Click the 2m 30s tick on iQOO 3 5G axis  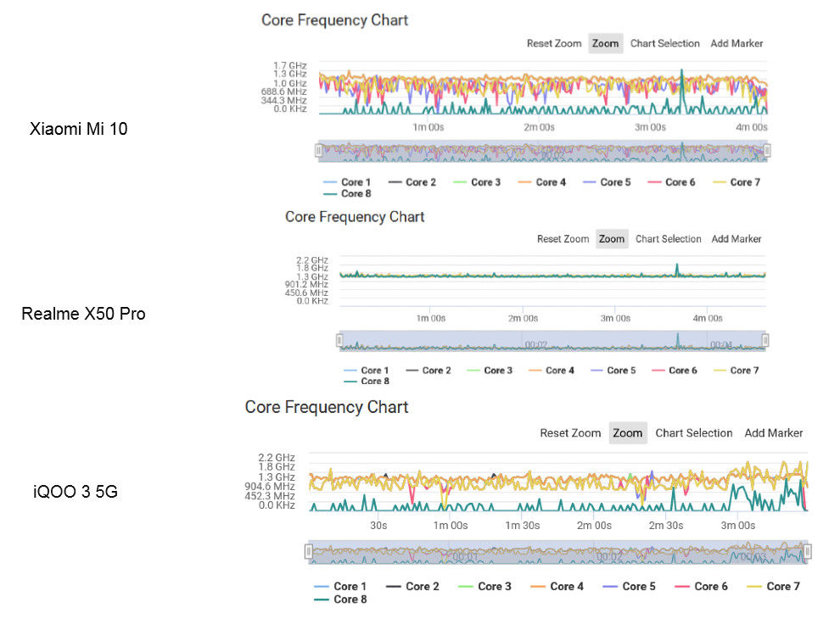click(666, 526)
